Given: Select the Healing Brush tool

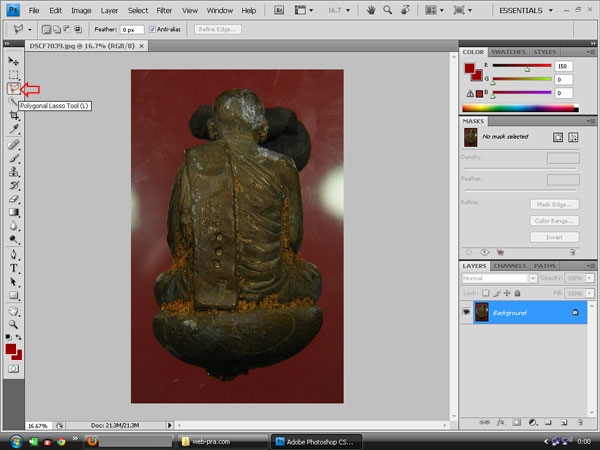Looking at the screenshot, I should pos(13,145).
